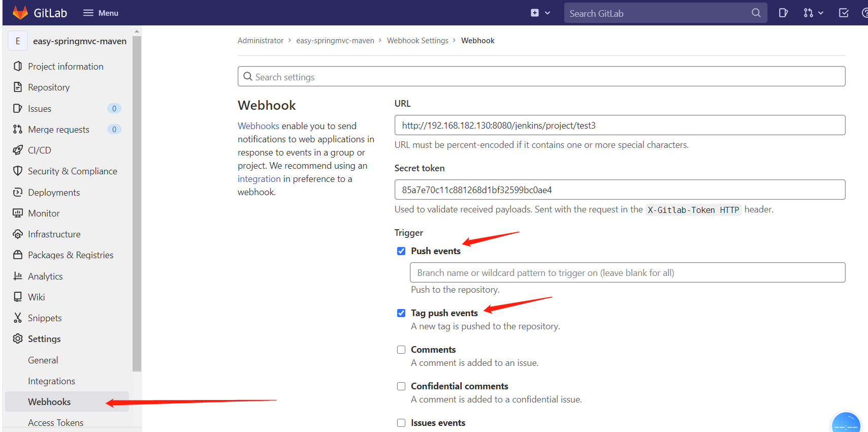The image size is (868, 432).
Task: Follow the Webhooks documentation link
Action: [258, 126]
